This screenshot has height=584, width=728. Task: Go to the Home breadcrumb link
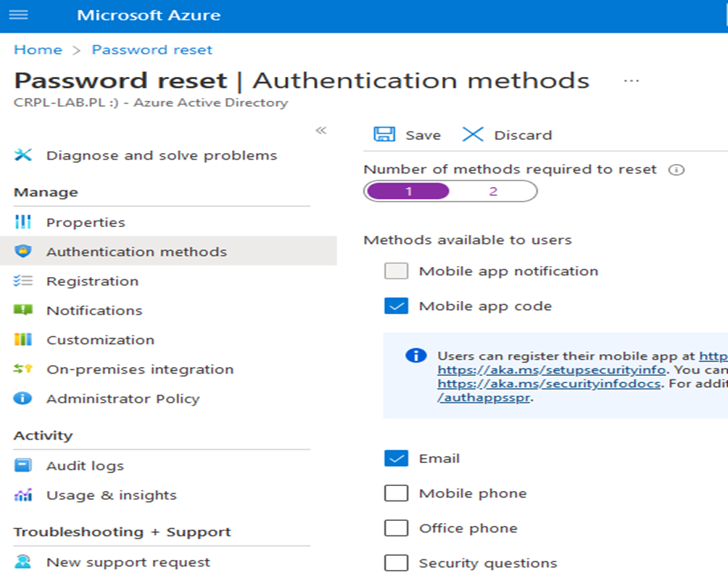click(x=38, y=49)
